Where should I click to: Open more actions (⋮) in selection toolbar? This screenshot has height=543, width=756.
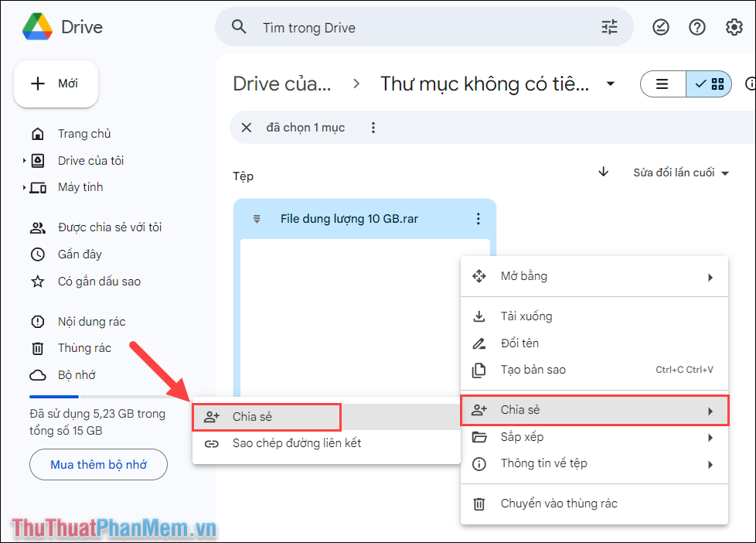tap(373, 127)
